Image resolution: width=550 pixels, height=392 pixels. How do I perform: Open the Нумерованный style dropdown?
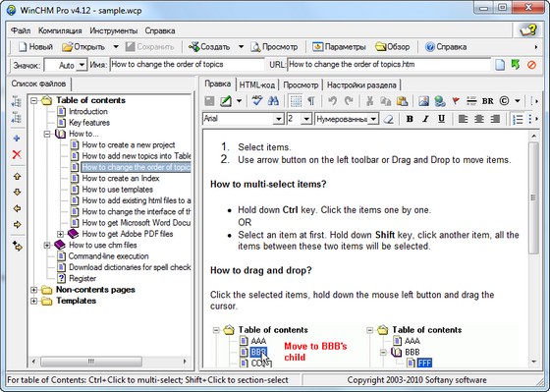click(x=373, y=119)
